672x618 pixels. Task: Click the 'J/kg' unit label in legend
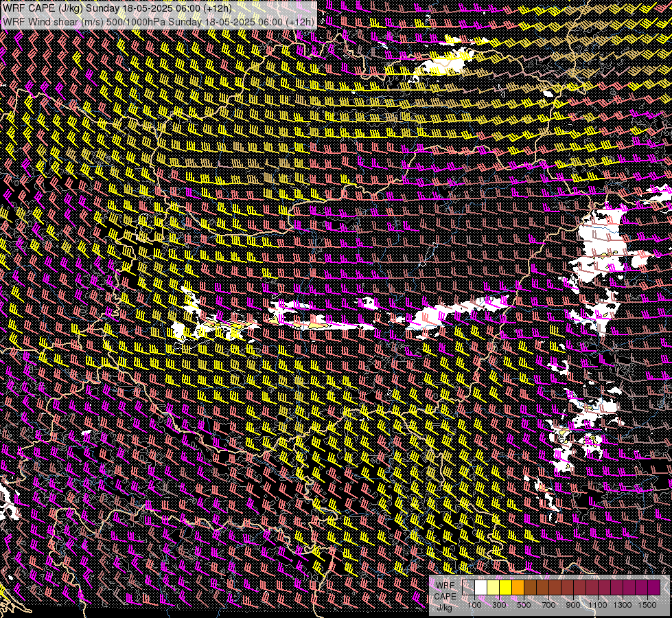pyautogui.click(x=445, y=607)
